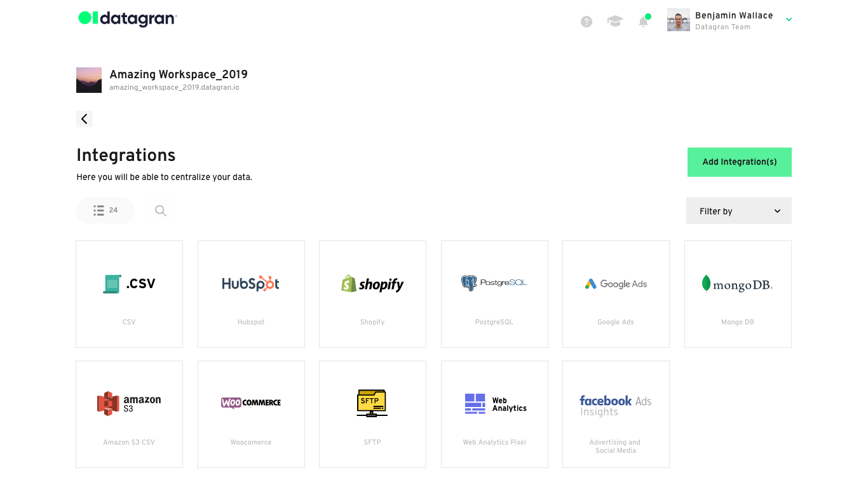
Task: Select the Web Analytics integration logo
Action: click(496, 404)
